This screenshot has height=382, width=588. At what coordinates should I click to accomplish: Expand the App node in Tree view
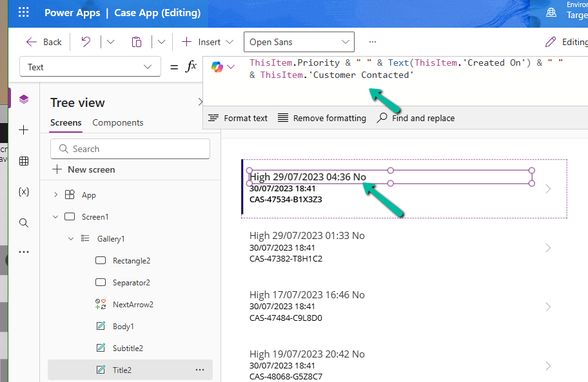pyautogui.click(x=55, y=194)
